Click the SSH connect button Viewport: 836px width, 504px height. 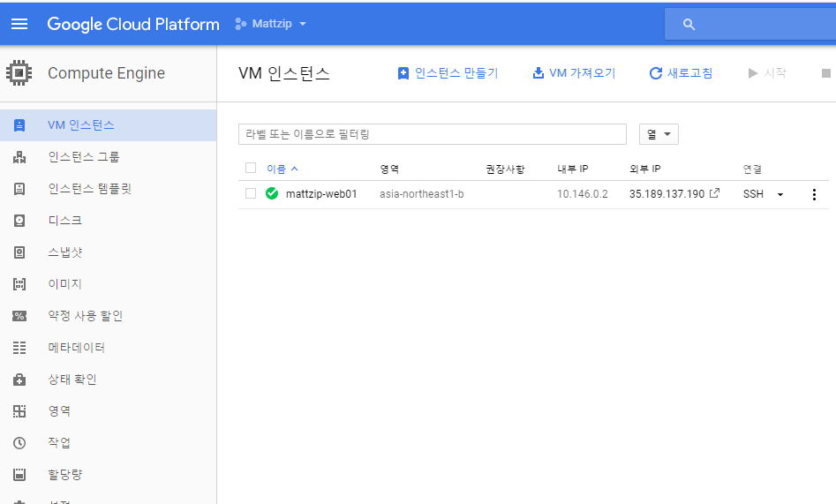(753, 194)
